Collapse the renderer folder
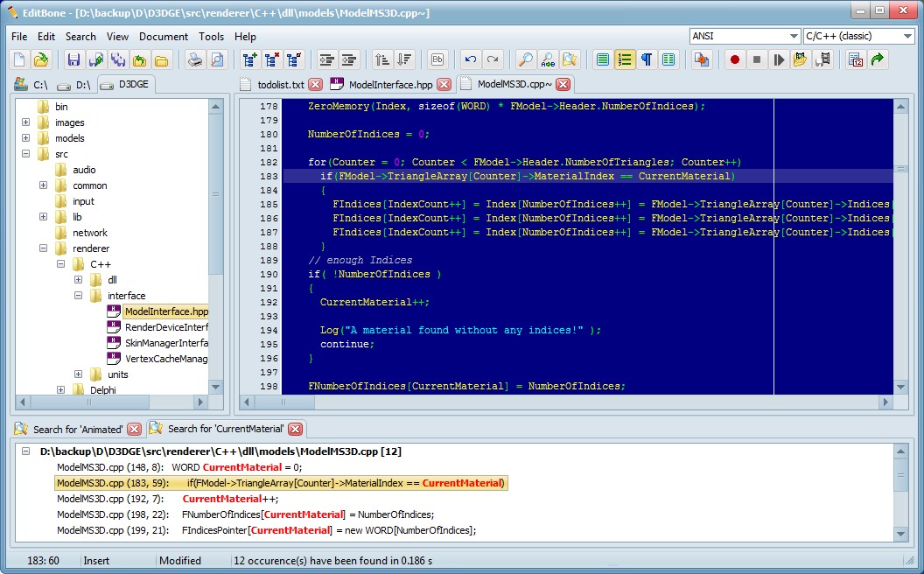The image size is (924, 574). point(43,248)
